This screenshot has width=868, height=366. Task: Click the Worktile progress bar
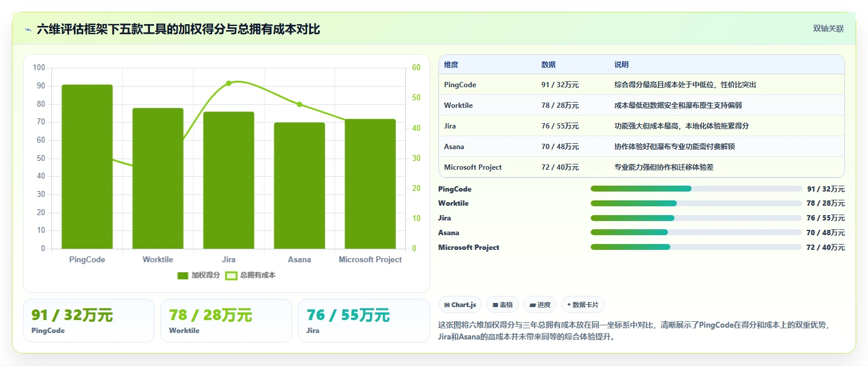[696, 203]
